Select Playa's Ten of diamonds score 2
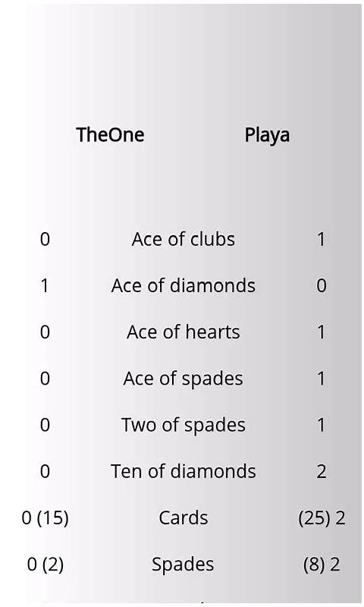 [x=321, y=471]
